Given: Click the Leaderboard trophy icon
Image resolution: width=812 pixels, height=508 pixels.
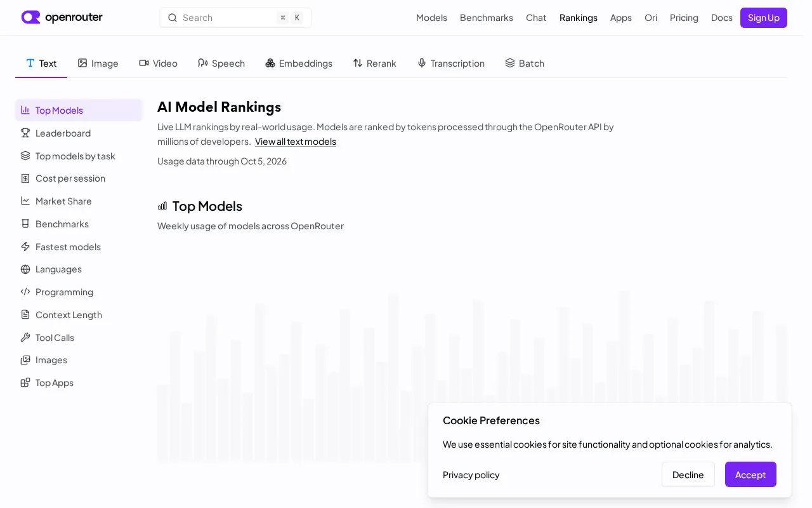Looking at the screenshot, I should click(x=25, y=133).
